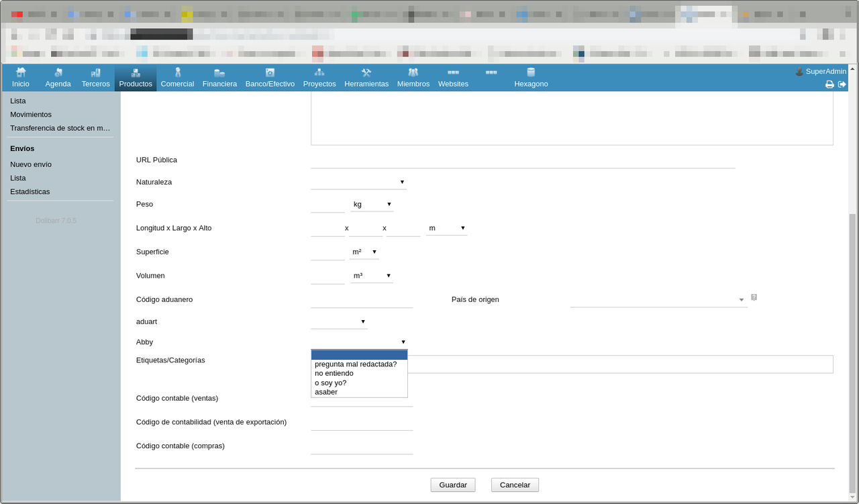Screen dimensions: 859x504
Task: Focus the Alto (third dimension) field
Action: point(403,228)
